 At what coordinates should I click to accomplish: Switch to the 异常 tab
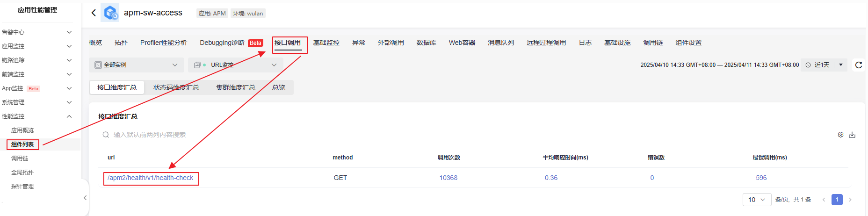tap(359, 43)
